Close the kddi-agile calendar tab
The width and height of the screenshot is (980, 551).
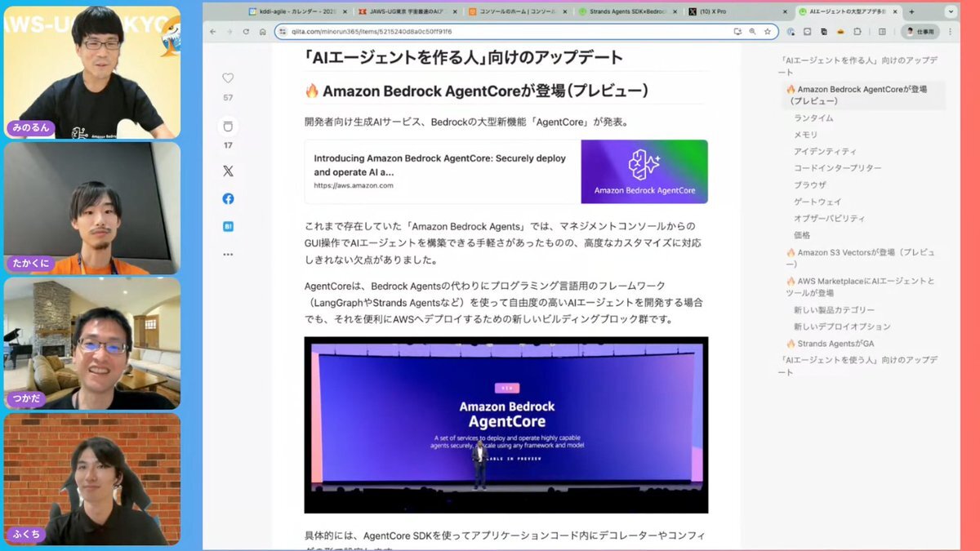344,11
